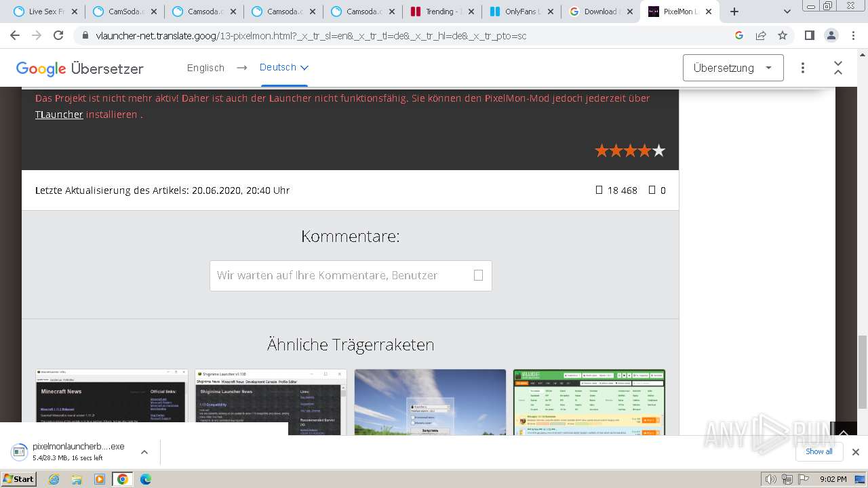
Task: Click the TLauncher link
Action: click(x=59, y=115)
